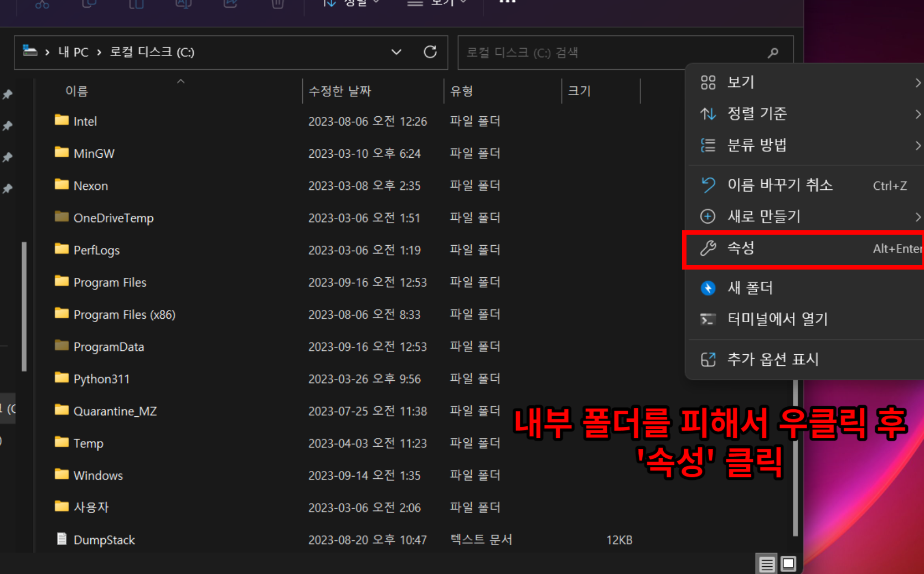Click the Nexon folder icon
Viewport: 924px width, 574px height.
[x=61, y=184]
